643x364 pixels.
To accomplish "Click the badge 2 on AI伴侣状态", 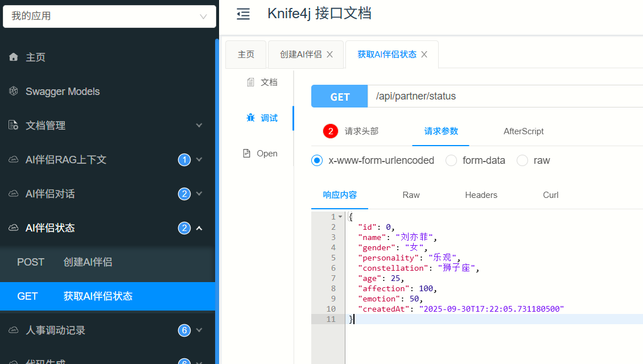I will [184, 228].
